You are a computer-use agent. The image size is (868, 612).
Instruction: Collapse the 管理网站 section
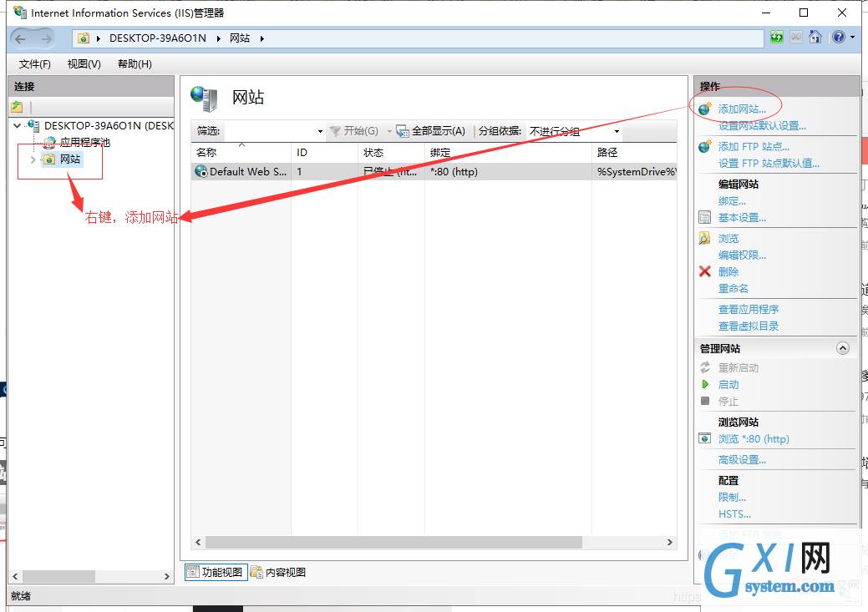pos(843,348)
